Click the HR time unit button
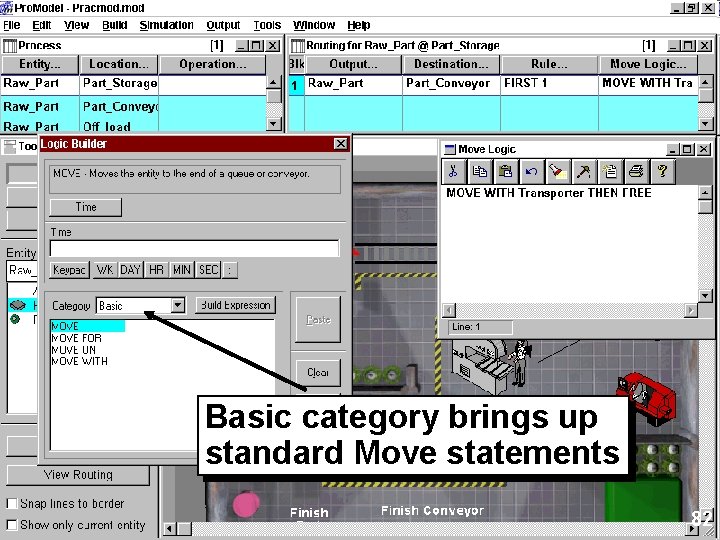 (156, 270)
